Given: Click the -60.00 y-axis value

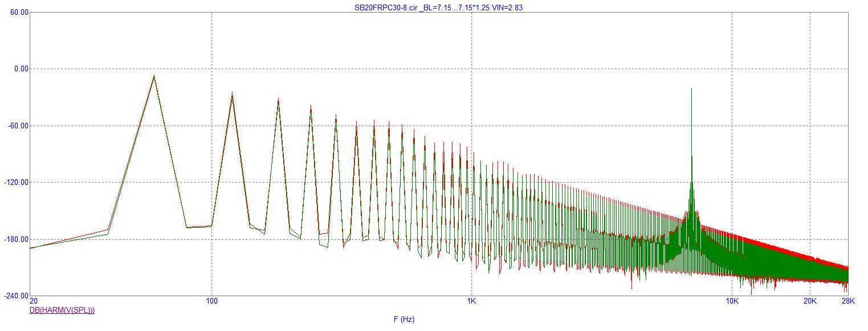Looking at the screenshot, I should tap(18, 126).
